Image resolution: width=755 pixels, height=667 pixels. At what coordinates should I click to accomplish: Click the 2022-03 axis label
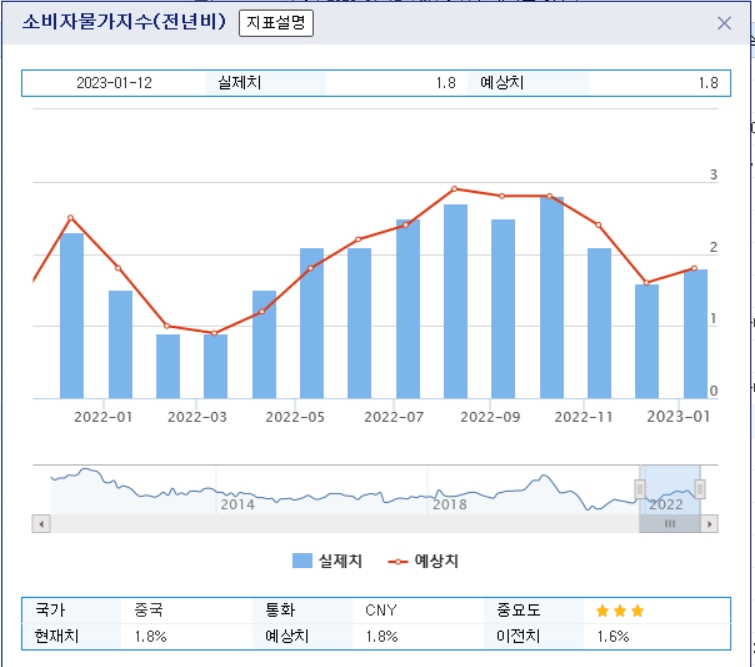click(197, 417)
